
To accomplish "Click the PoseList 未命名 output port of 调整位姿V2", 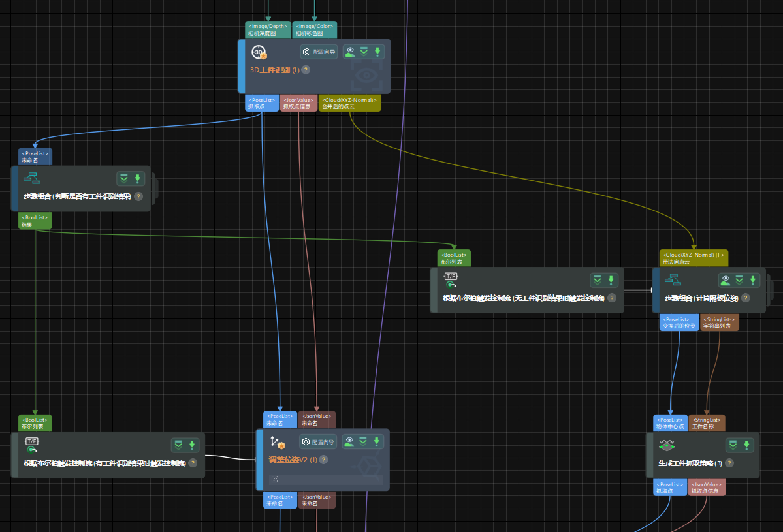I will (280, 500).
